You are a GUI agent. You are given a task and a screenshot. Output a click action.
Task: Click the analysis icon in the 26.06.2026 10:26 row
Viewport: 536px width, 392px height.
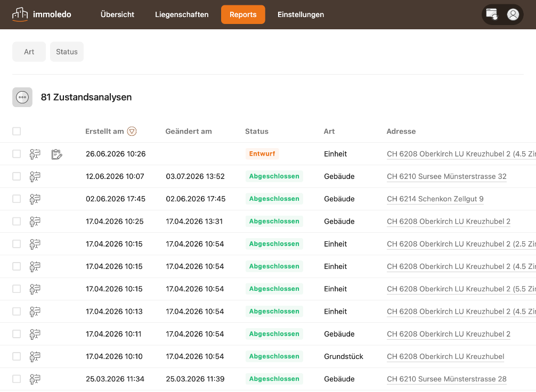pos(35,154)
